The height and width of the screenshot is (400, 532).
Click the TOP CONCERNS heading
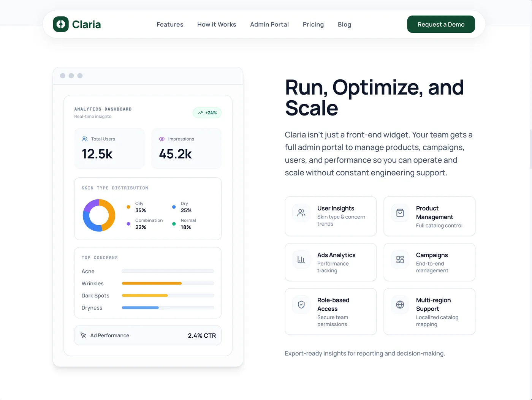pyautogui.click(x=100, y=258)
